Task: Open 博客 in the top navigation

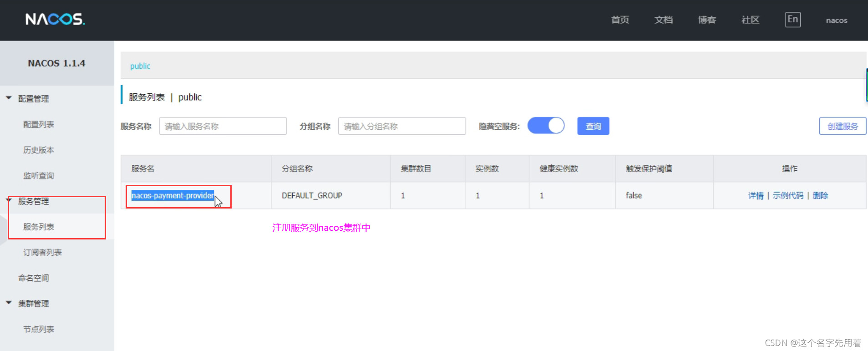Action: coord(707,20)
